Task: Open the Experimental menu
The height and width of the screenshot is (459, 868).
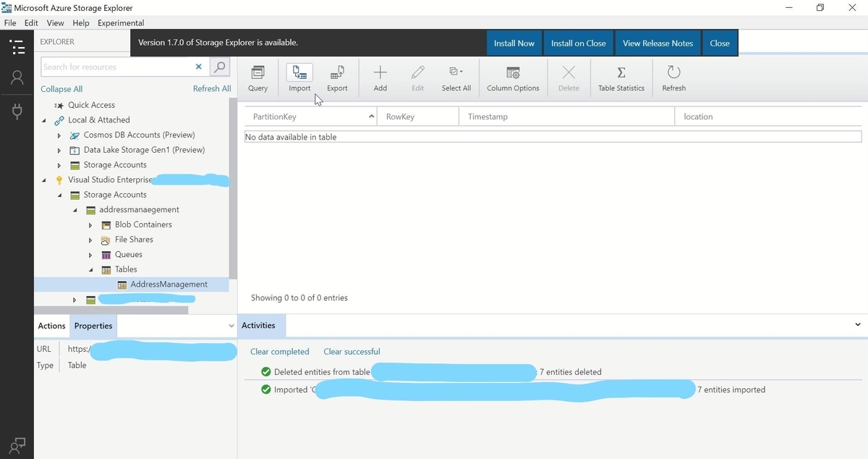Action: tap(121, 23)
